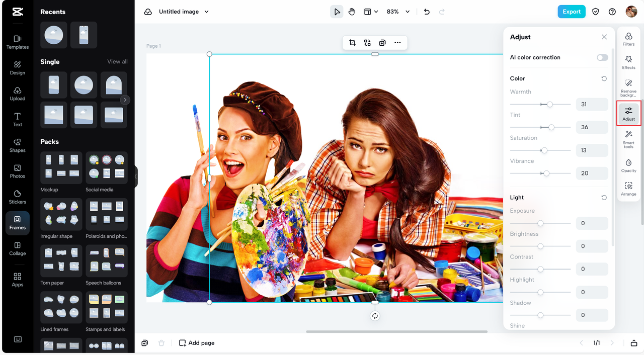Click the duplicate icon in floating toolbar
The height and width of the screenshot is (355, 644).
pos(382,43)
